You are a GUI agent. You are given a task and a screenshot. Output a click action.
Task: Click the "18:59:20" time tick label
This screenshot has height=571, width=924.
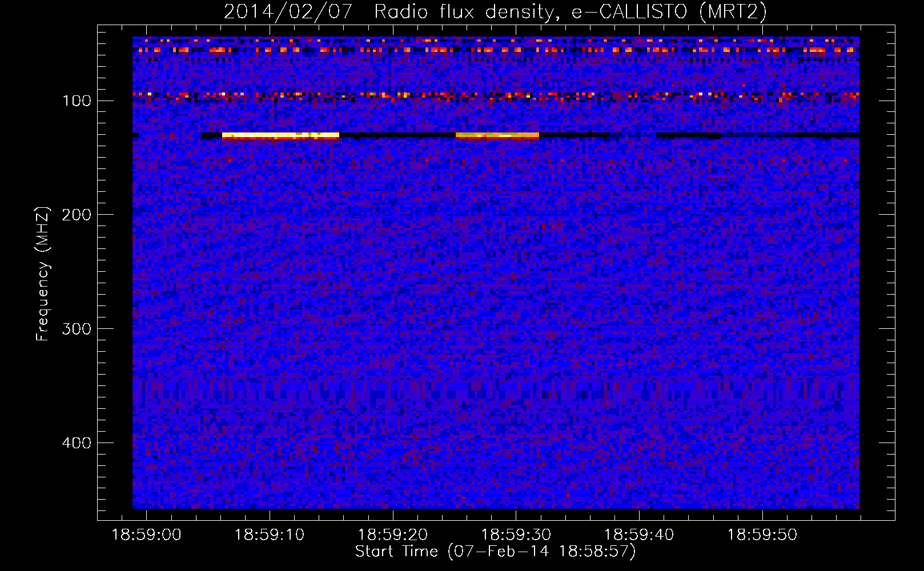click(393, 535)
